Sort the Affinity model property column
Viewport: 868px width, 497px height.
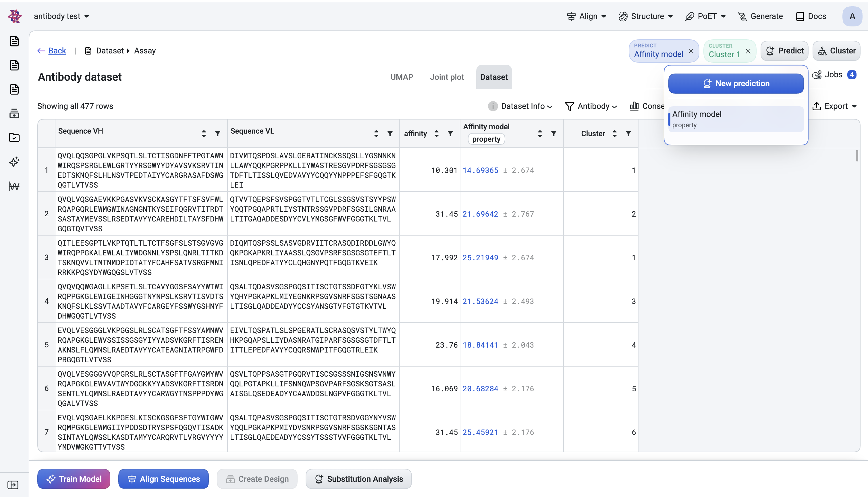pos(540,134)
